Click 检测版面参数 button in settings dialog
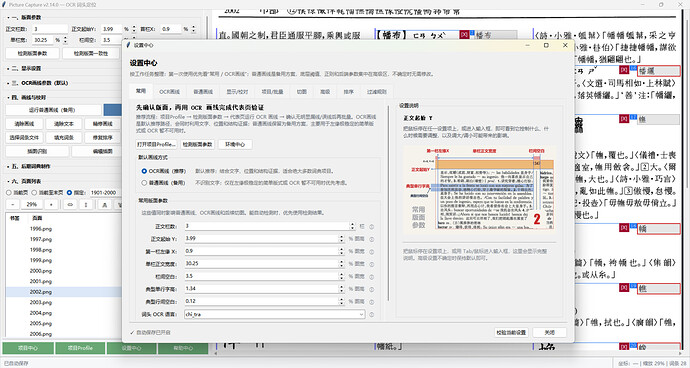The height and width of the screenshot is (368, 690). coord(198,144)
